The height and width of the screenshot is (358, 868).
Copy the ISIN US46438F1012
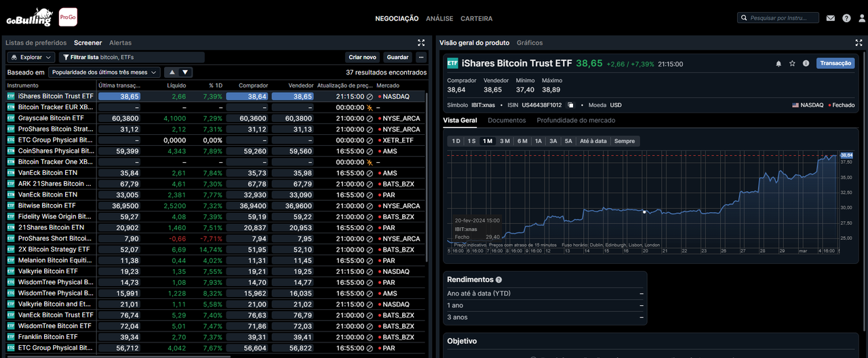pyautogui.click(x=571, y=105)
